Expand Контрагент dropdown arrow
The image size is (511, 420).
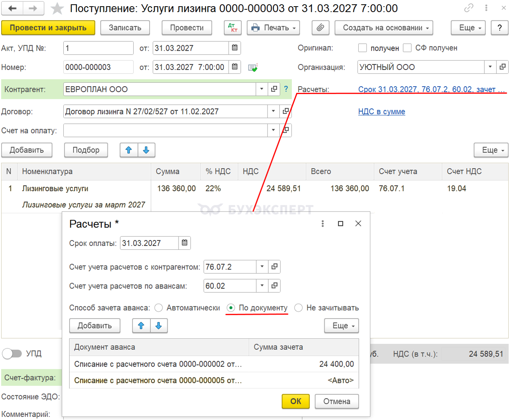[x=262, y=89]
